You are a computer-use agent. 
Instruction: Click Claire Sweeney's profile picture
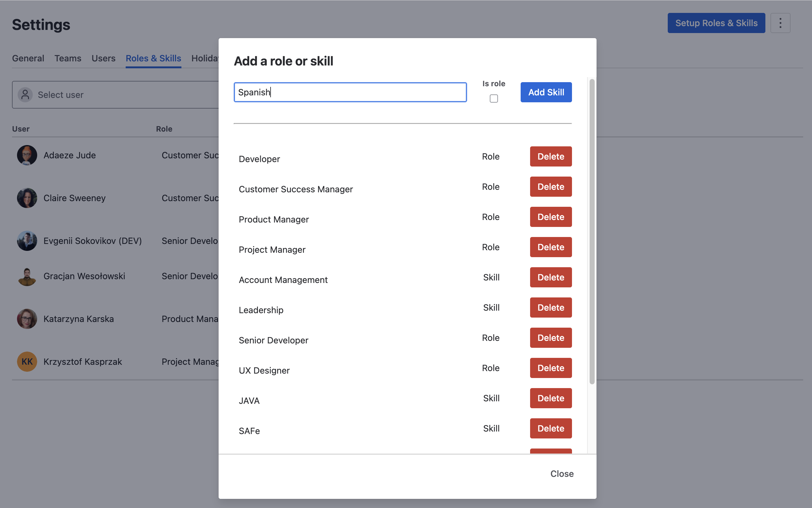point(27,198)
